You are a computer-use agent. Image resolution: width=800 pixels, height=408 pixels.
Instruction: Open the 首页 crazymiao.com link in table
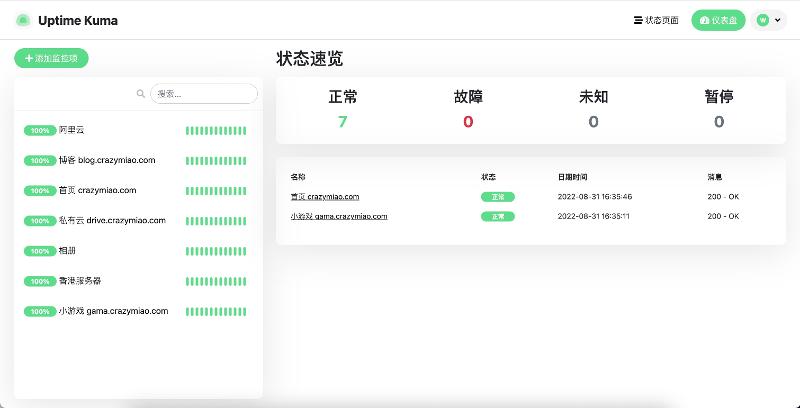click(325, 197)
